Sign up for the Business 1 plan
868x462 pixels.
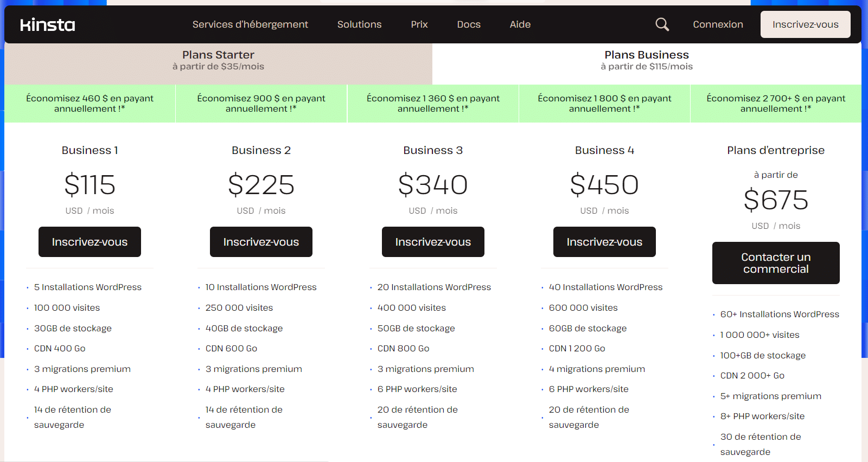90,242
